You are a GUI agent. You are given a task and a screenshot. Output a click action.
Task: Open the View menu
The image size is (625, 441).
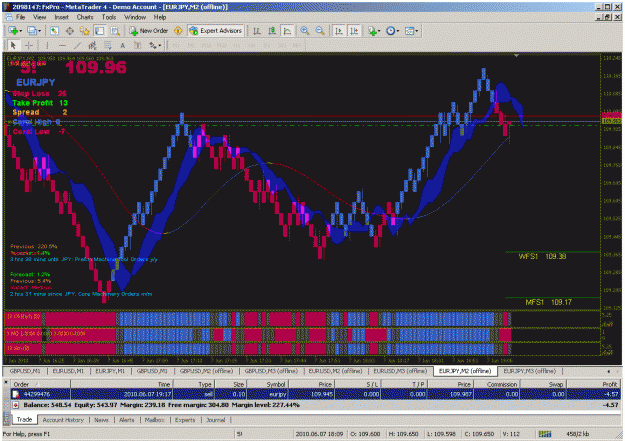click(39, 17)
